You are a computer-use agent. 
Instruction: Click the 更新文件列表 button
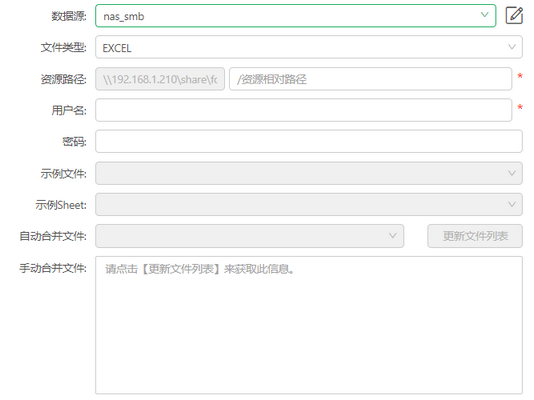(475, 236)
